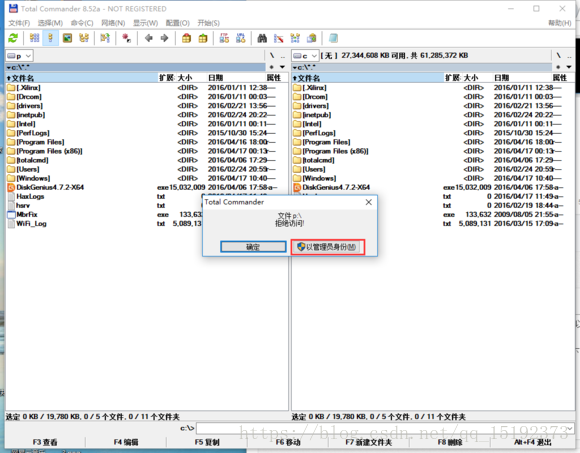
Task: Click the F5 复制 button
Action: tap(207, 442)
